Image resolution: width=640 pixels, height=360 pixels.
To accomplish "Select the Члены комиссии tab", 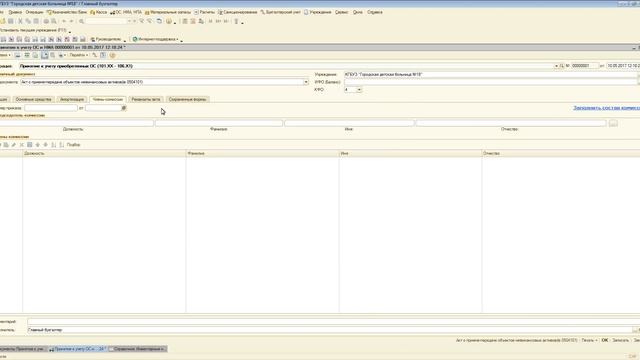I will 107,100.
